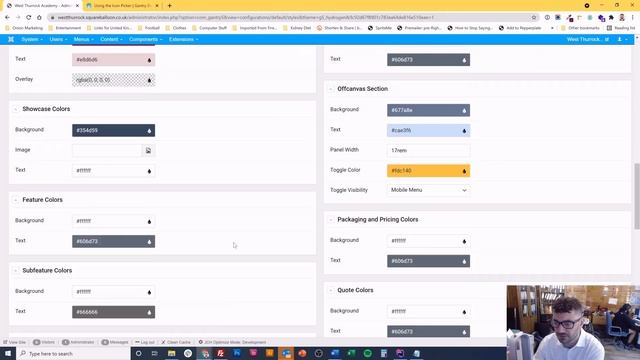Open Toggle Visibility Mobile Menu dropdown
Viewport: 640px width, 360px height.
coord(428,190)
